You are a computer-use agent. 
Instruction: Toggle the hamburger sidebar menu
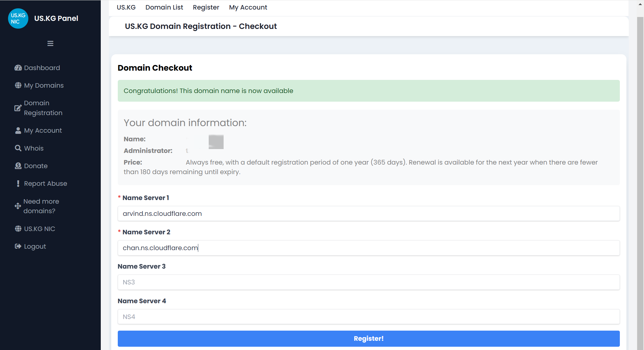pyautogui.click(x=50, y=44)
